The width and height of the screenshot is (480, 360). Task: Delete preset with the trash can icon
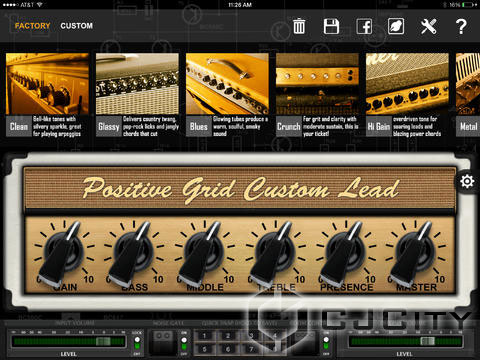[299, 26]
